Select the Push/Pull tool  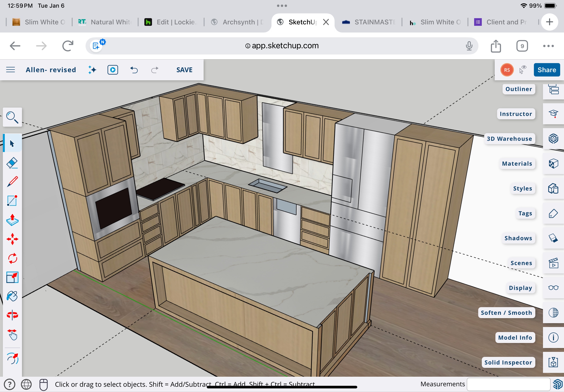click(12, 220)
